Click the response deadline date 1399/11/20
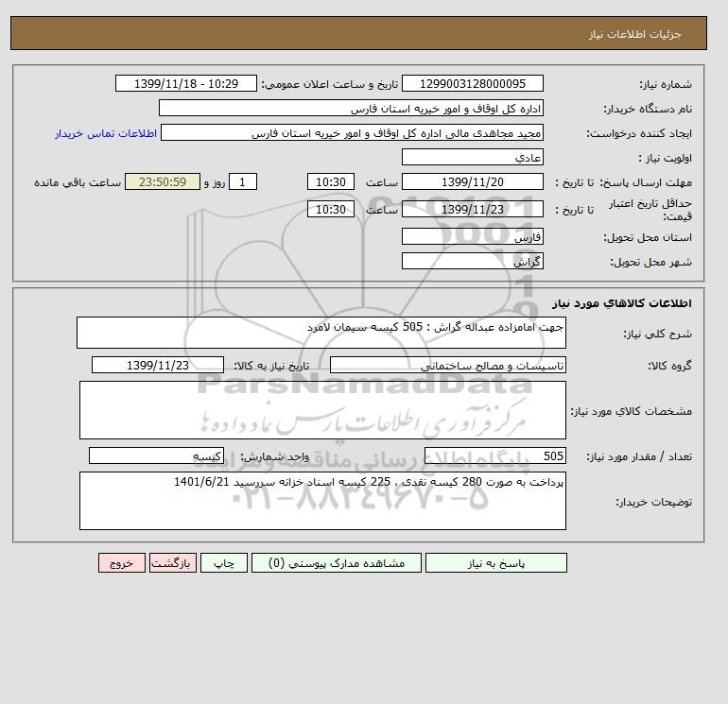This screenshot has width=728, height=704. pos(472,182)
